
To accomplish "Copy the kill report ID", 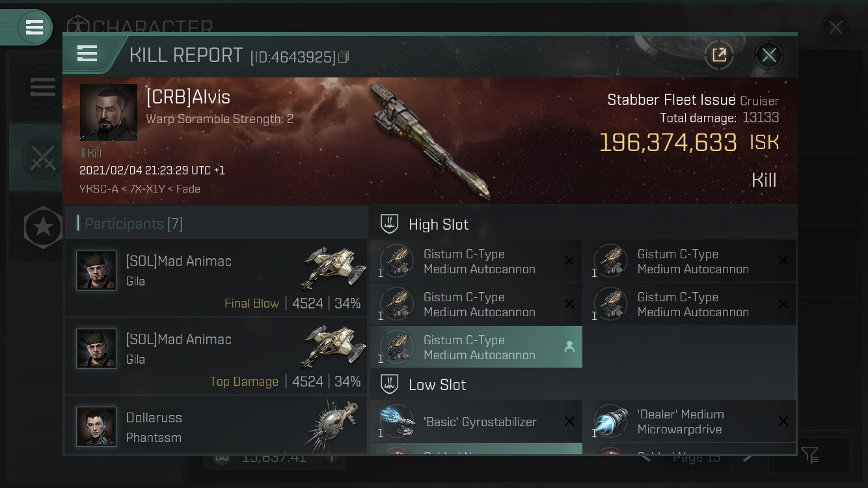I will pyautogui.click(x=344, y=57).
